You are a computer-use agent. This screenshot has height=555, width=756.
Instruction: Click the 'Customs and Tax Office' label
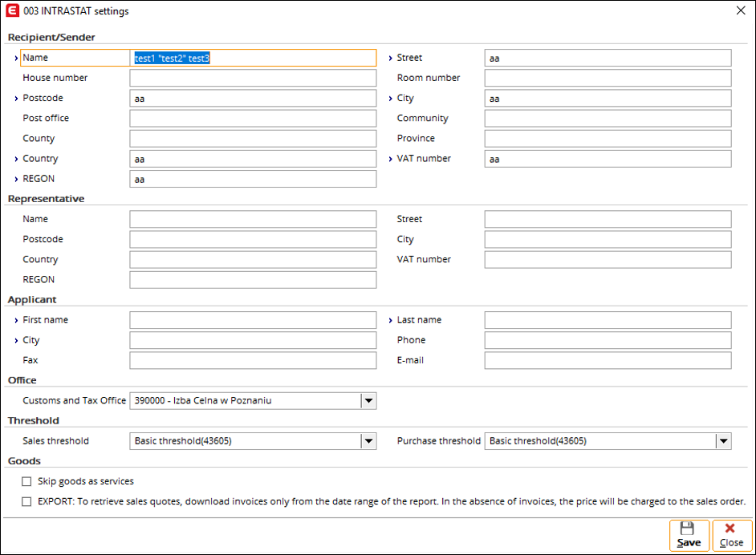click(x=75, y=401)
